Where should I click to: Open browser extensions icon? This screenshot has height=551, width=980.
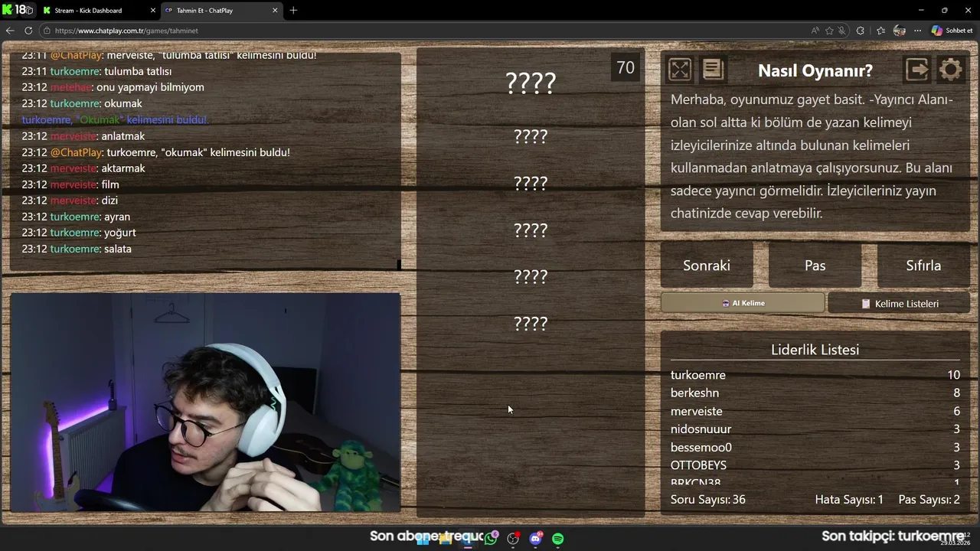pyautogui.click(x=861, y=31)
